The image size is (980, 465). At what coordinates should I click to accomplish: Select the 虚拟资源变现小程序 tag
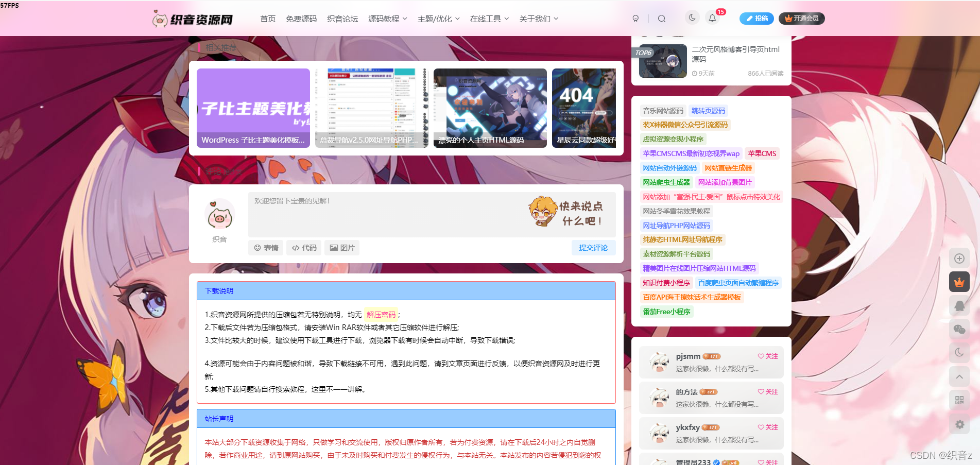673,139
